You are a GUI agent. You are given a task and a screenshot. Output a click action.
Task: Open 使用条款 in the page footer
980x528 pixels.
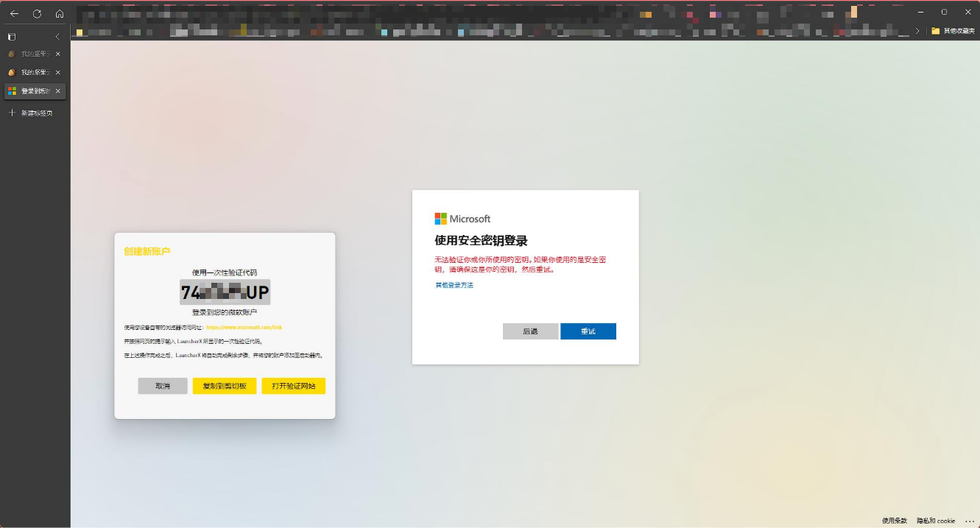[895, 521]
